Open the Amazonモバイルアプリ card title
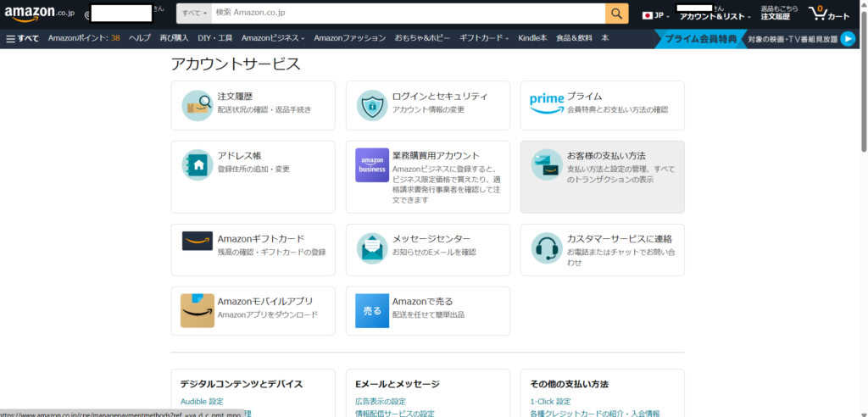This screenshot has width=868, height=417. tap(265, 302)
